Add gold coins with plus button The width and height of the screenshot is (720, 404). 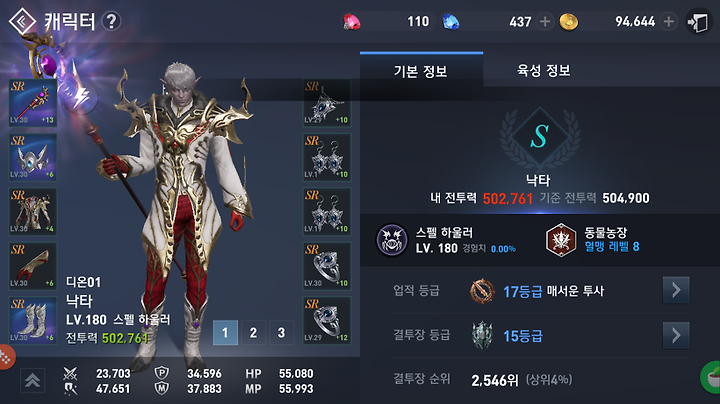pyautogui.click(x=669, y=22)
